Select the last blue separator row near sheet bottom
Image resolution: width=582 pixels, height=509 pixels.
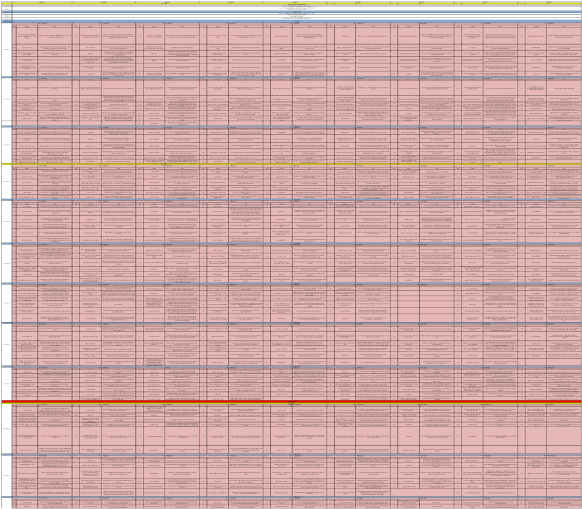[291, 497]
